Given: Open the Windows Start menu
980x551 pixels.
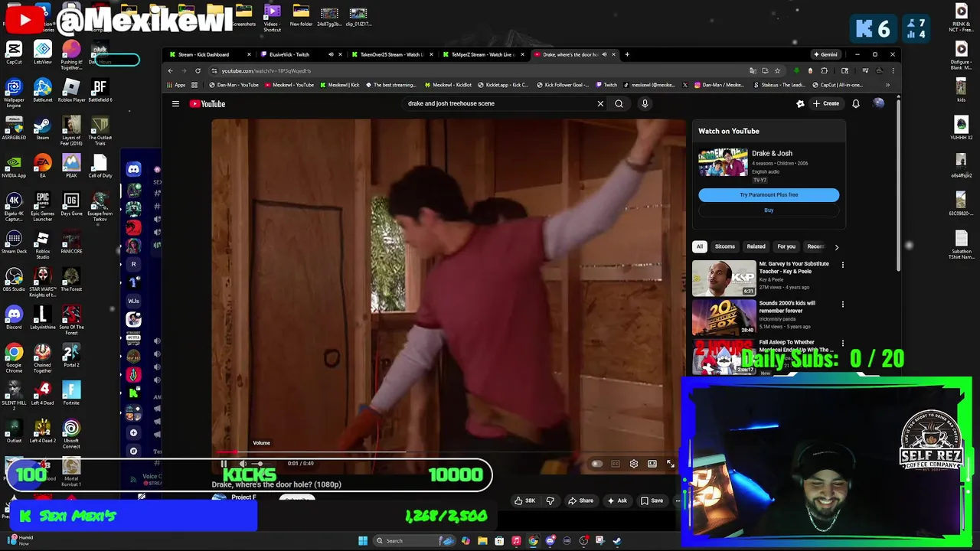Looking at the screenshot, I should point(363,540).
